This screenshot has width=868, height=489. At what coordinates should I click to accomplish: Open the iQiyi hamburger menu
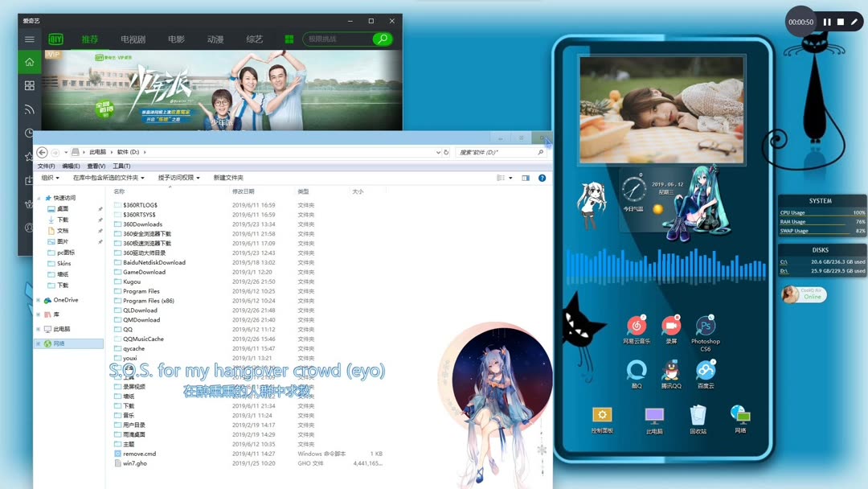coord(29,38)
